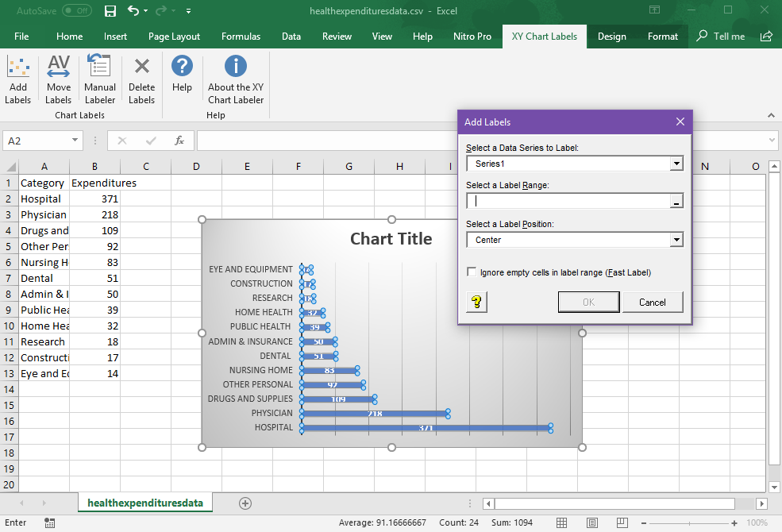Open the Formulas ribbon tab
This screenshot has width=782, height=532.
241,37
